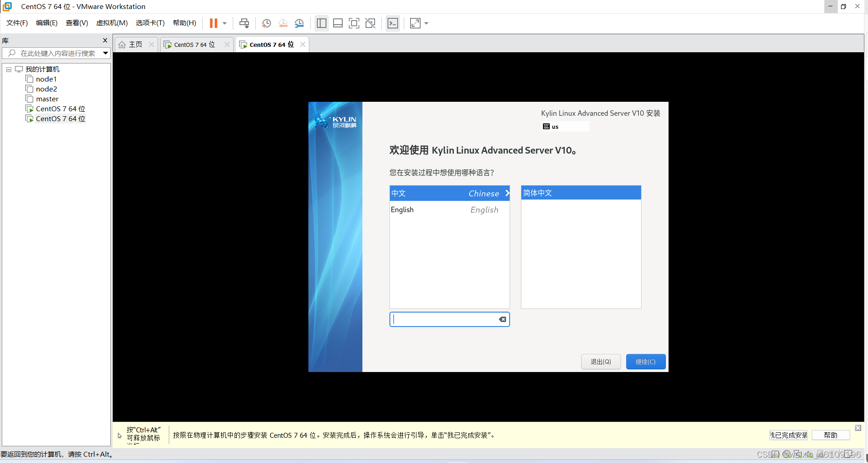The width and height of the screenshot is (868, 463).
Task: Click the Kylin logo in the installer
Action: pos(335,120)
